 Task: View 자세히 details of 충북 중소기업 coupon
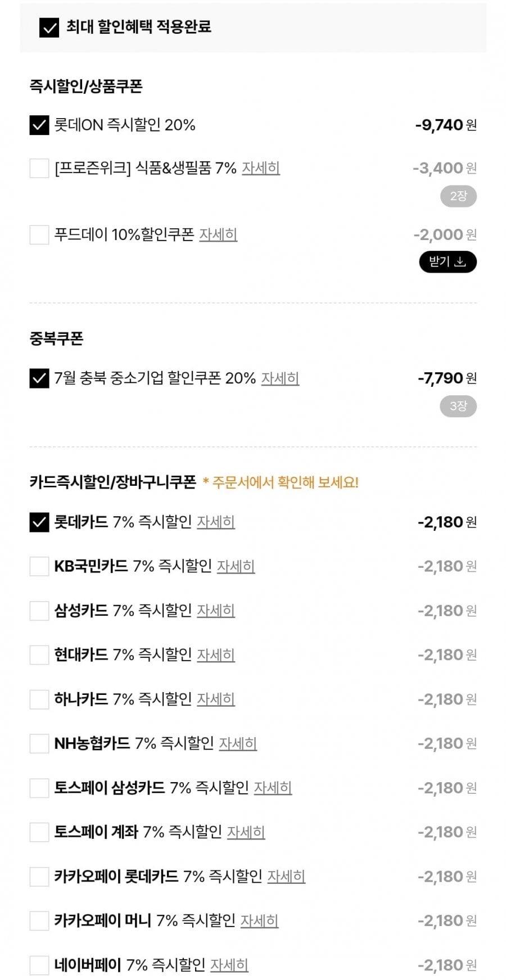tap(280, 378)
